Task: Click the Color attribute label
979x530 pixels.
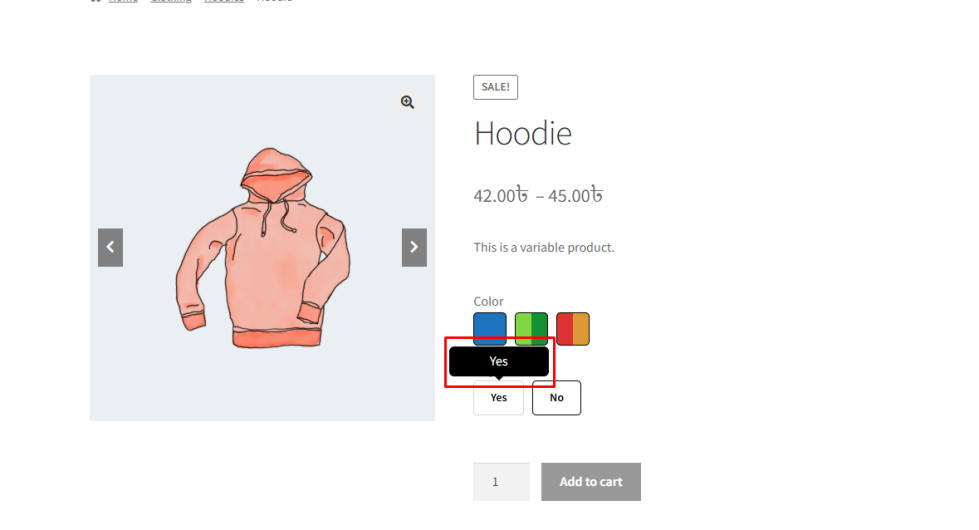Action: (x=488, y=301)
